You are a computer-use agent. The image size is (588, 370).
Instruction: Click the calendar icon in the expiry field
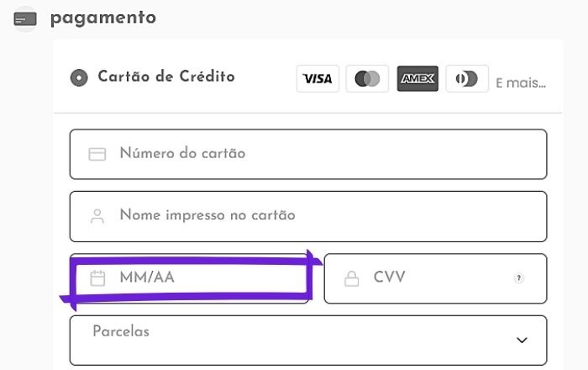tap(97, 278)
